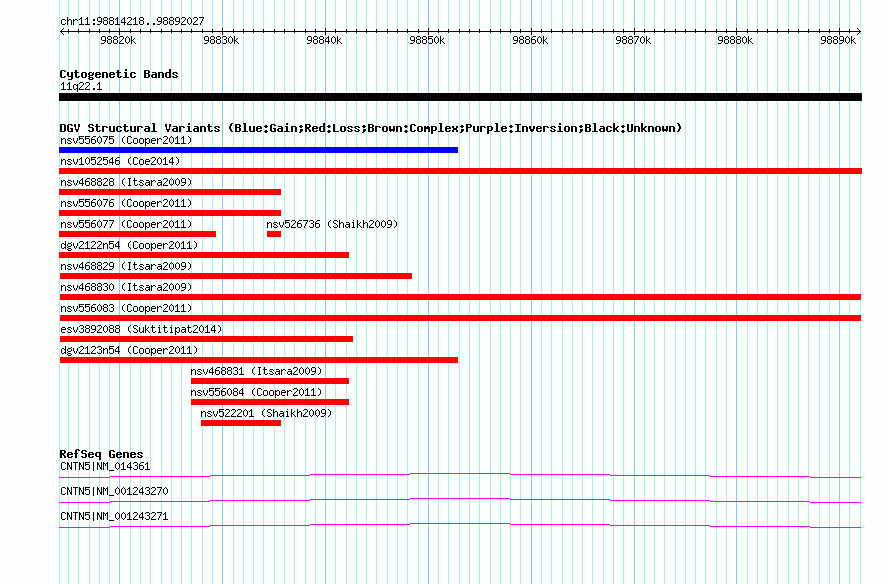
Task: Click the 98820k ruler tick
Action: point(119,40)
